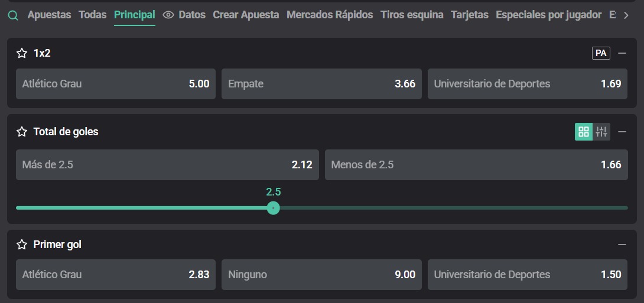This screenshot has width=644, height=303.
Task: Bet on Atlético Grau at 5.00
Action: pyautogui.click(x=116, y=84)
